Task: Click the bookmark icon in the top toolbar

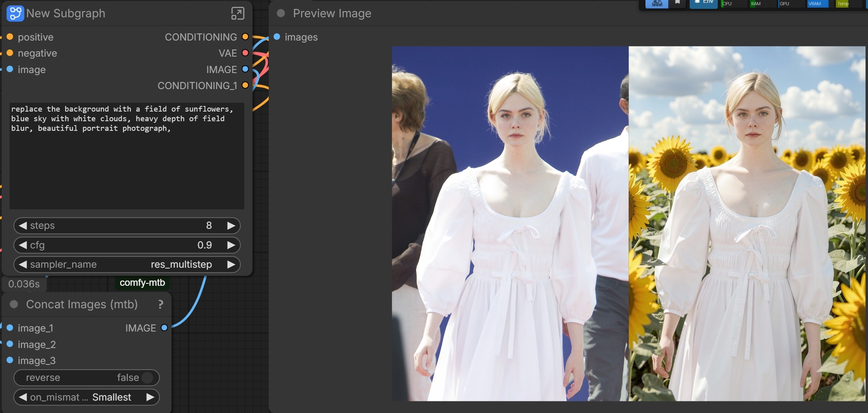Action: [678, 2]
